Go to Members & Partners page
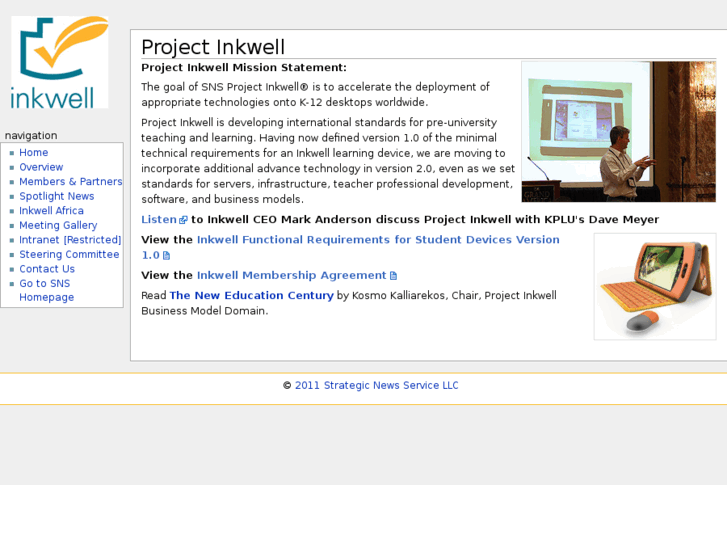Screen dimensions: 727x545 (70, 181)
